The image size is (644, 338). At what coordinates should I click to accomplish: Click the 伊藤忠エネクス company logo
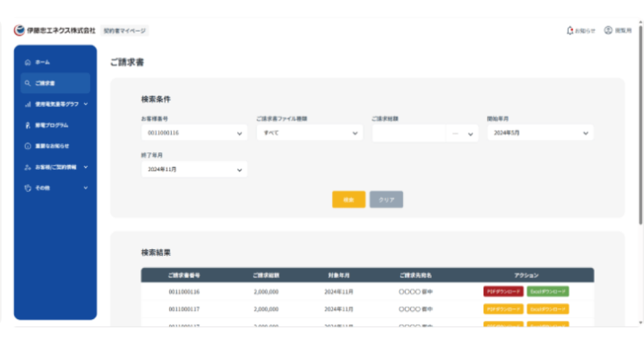click(19, 30)
